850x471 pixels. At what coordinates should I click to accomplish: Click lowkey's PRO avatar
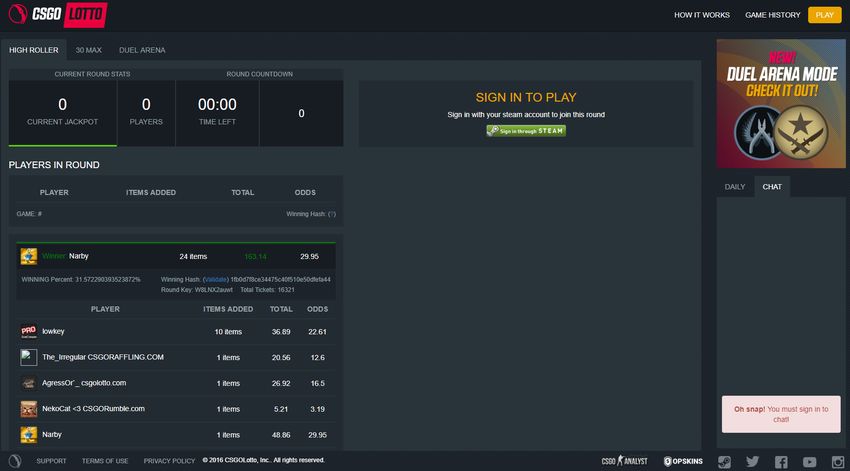point(29,331)
